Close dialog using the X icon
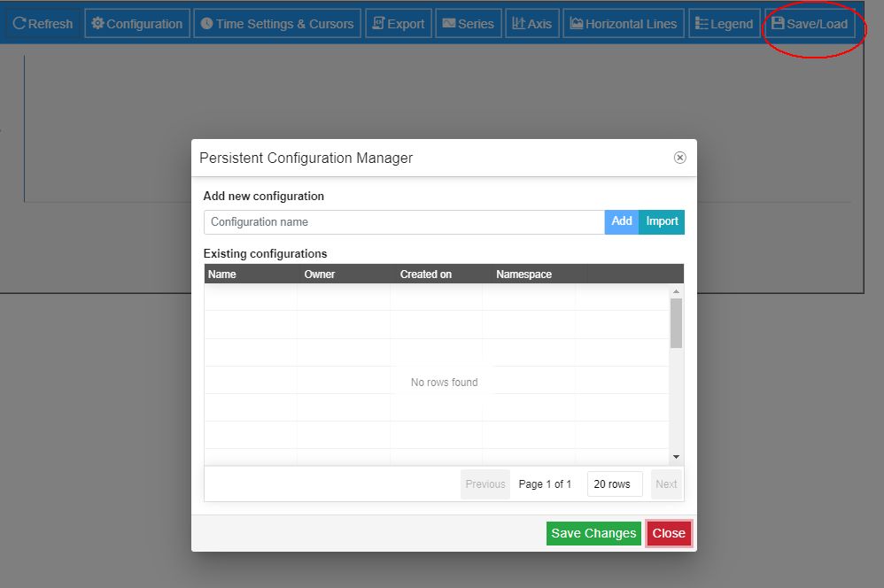Viewport: 884px width, 588px height. (679, 158)
